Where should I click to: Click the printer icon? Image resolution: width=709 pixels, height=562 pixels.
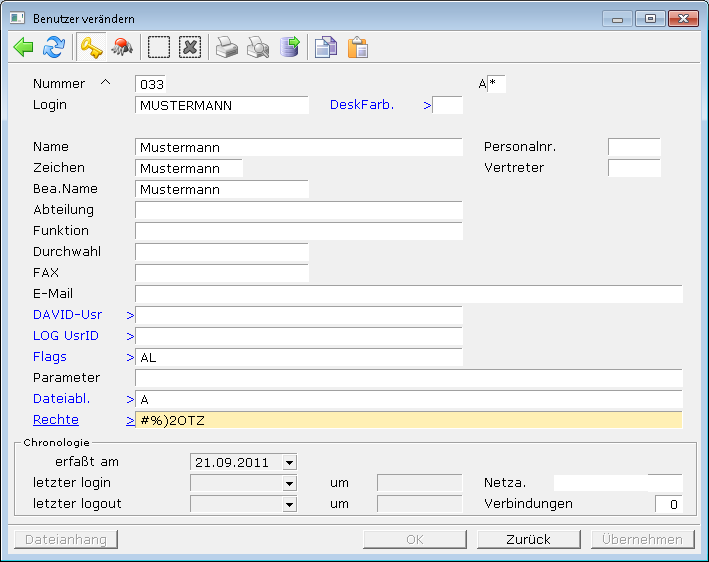[227, 47]
